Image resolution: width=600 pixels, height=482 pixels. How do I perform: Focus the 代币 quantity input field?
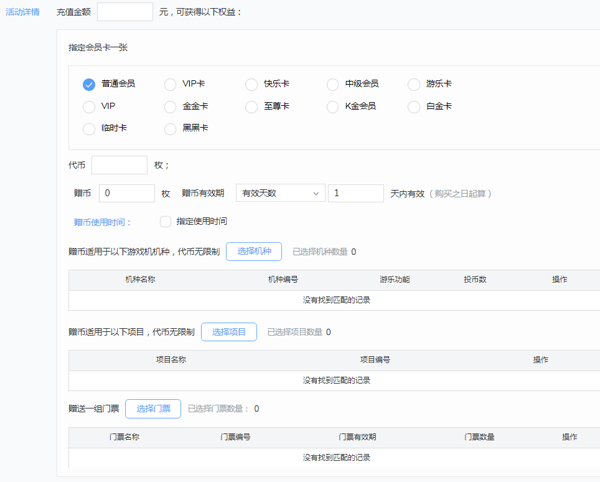pos(119,165)
